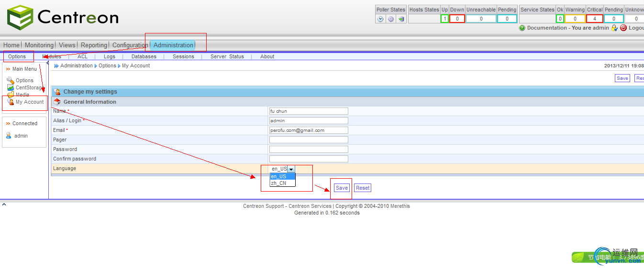Open the Monitoring menu
Image resolution: width=644 pixels, height=269 pixels.
39,45
